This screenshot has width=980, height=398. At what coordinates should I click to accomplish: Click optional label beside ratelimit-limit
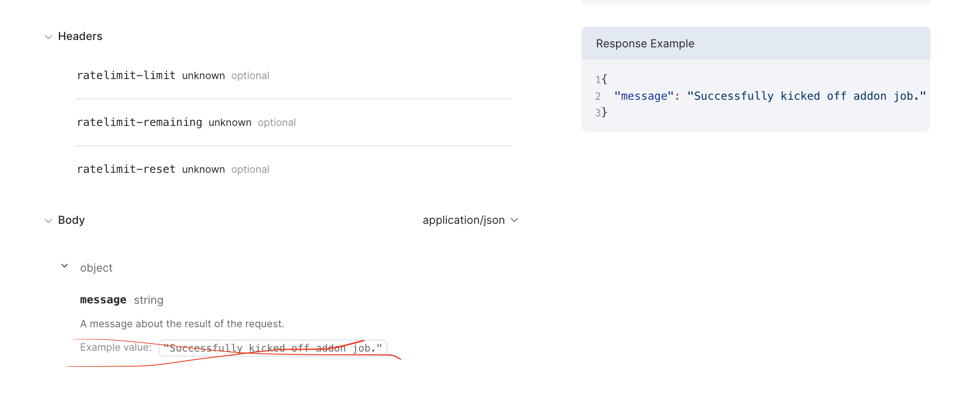[x=250, y=76]
